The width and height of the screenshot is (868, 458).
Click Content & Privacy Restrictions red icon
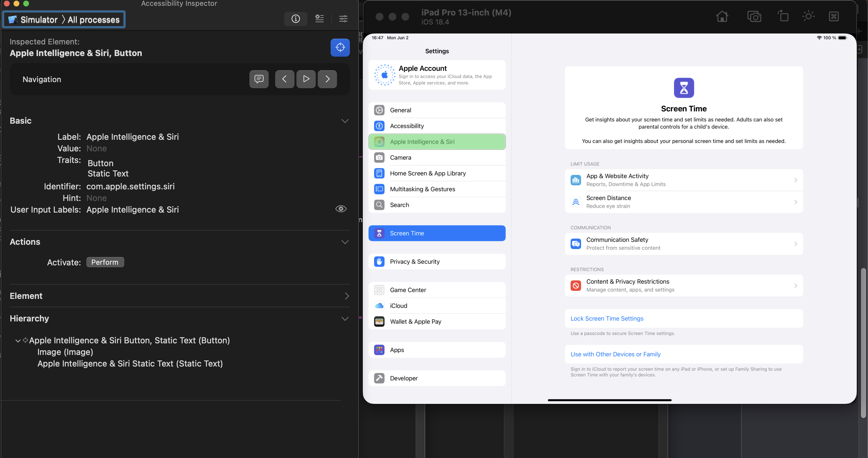575,286
